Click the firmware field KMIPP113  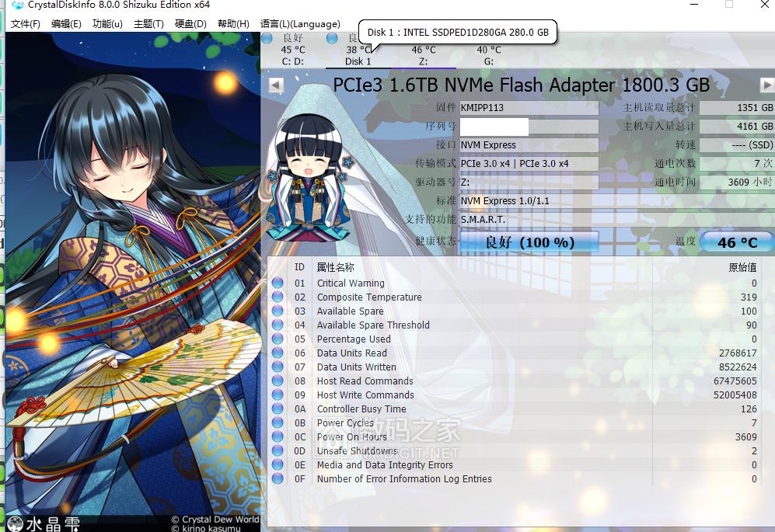[529, 108]
